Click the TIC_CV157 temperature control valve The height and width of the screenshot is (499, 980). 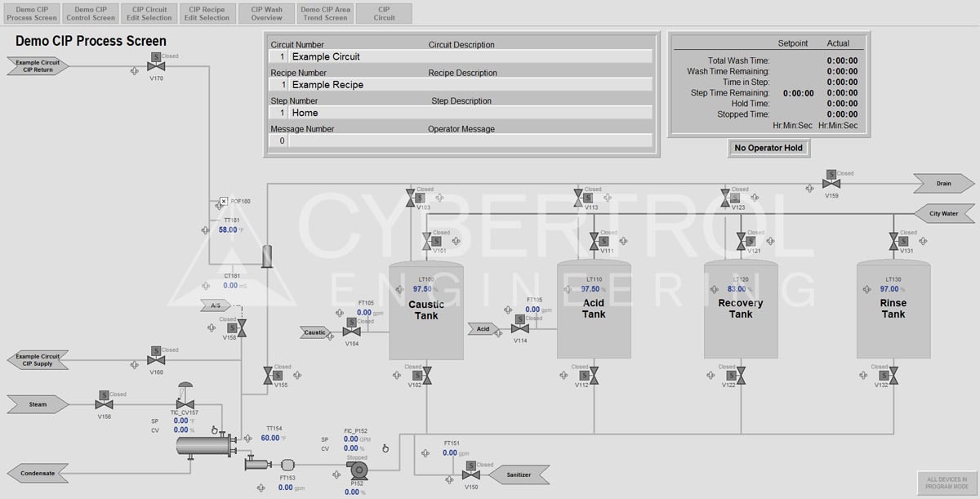tap(185, 403)
